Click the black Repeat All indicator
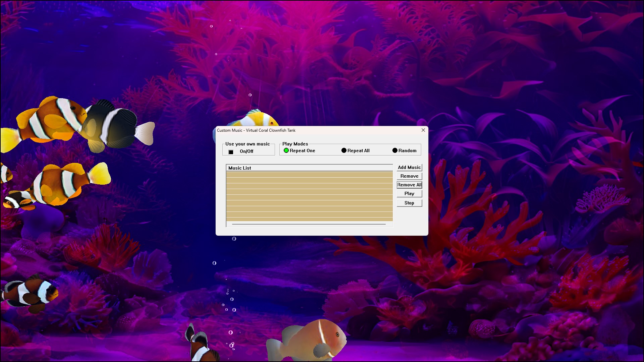This screenshot has width=644, height=362. (x=344, y=150)
